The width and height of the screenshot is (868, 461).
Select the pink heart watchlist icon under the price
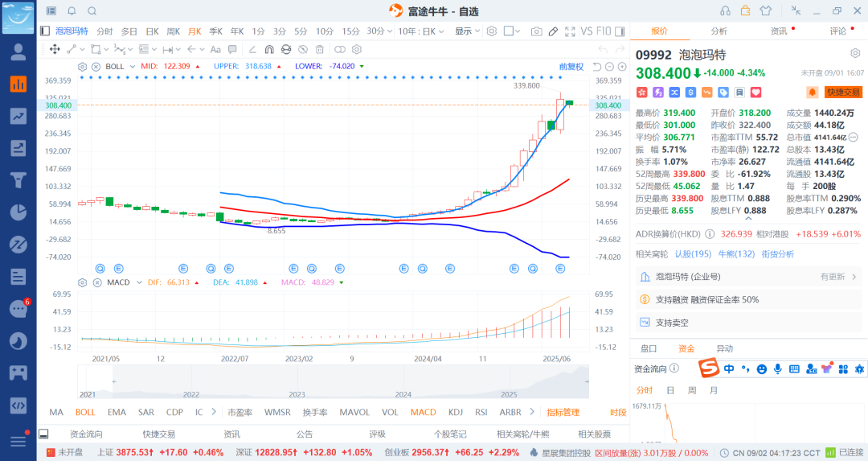tap(756, 92)
